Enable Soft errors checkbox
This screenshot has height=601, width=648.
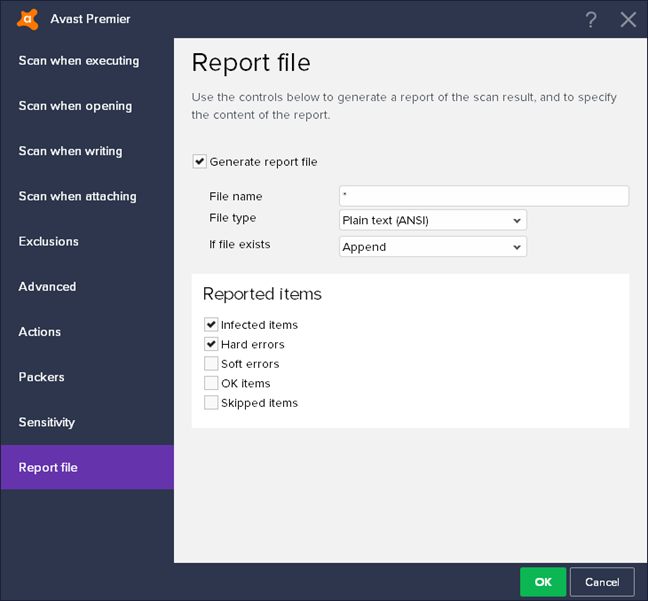211,364
